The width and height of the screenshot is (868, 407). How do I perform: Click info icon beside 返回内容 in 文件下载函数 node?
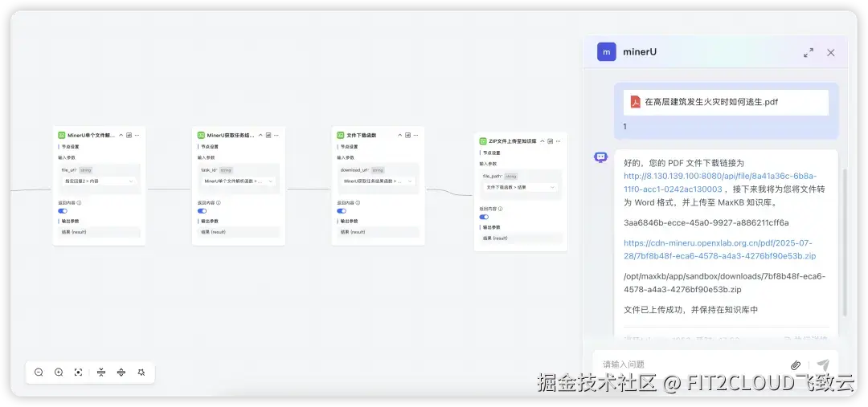[x=358, y=202]
